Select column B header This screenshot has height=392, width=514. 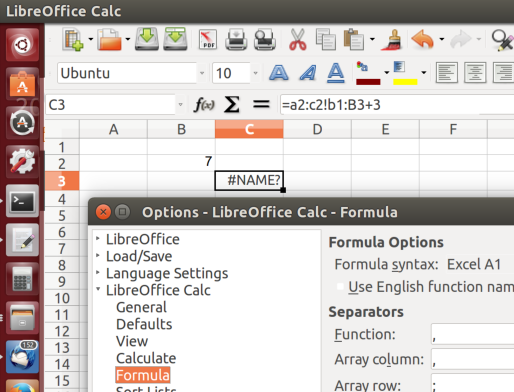point(181,129)
